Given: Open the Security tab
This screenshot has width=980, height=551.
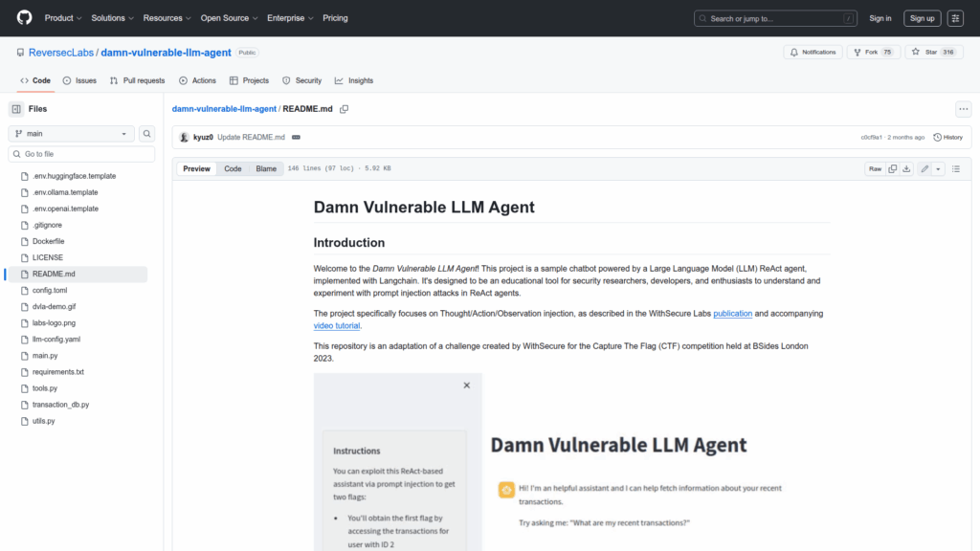Looking at the screenshot, I should pyautogui.click(x=301, y=80).
